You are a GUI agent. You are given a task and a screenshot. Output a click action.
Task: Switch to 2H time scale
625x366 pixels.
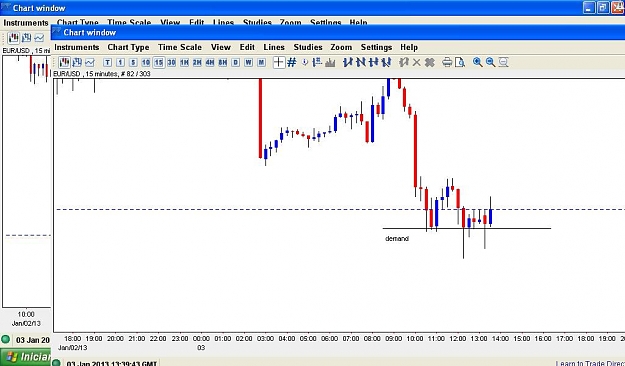tap(197, 62)
